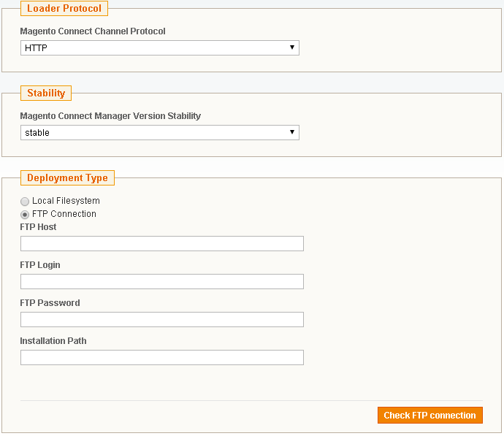Select the Local Filesystem radio button

coord(25,202)
